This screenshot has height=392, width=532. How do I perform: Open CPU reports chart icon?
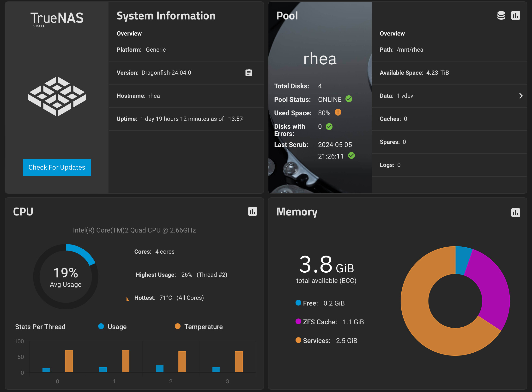(x=252, y=212)
